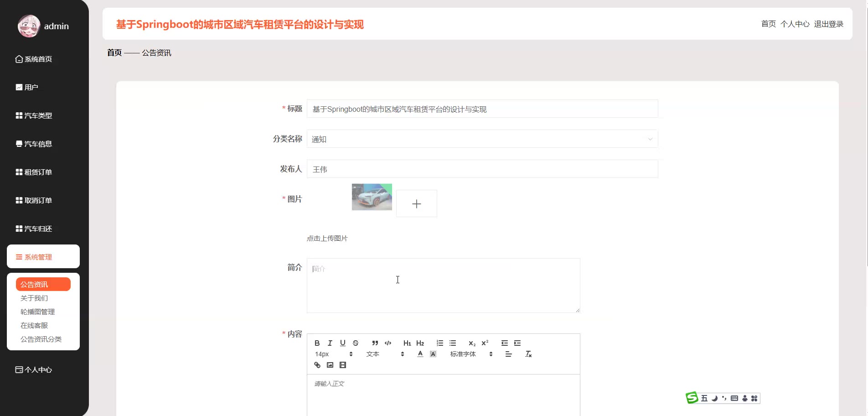Open the 标准字体 font family dropdown
The image size is (868, 416).
[471, 354]
